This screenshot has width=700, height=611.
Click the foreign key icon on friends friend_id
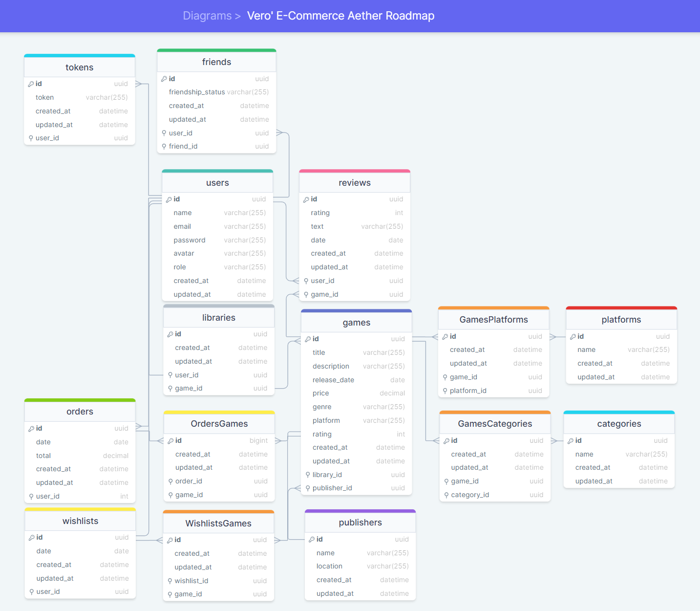tap(164, 146)
